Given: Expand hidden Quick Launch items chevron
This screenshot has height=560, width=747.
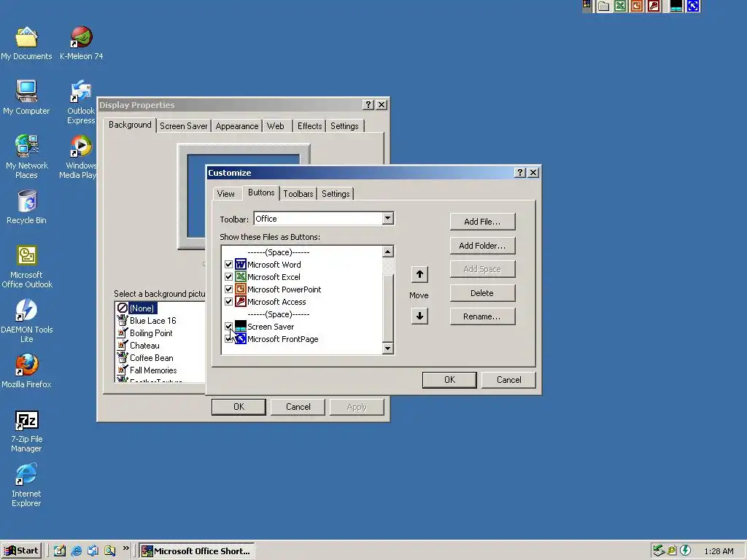Looking at the screenshot, I should [125, 548].
